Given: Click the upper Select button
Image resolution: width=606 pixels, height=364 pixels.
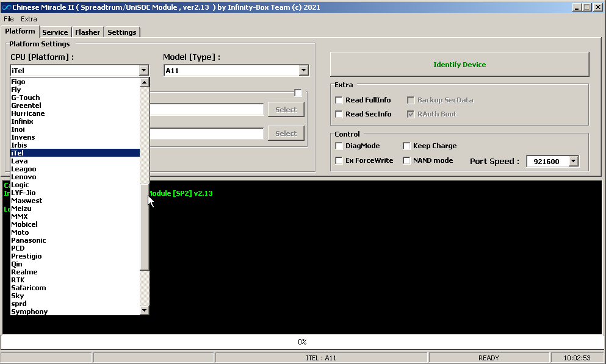Looking at the screenshot, I should [x=286, y=110].
